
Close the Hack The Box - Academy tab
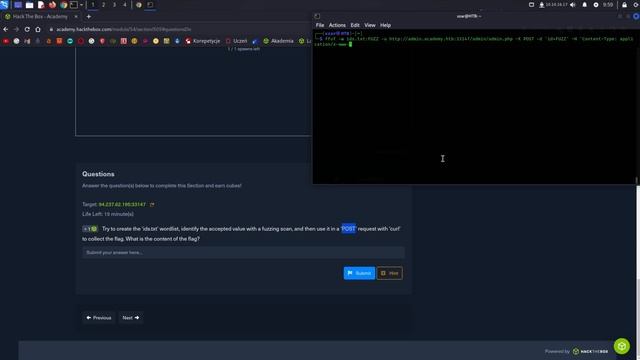pyautogui.click(x=76, y=17)
